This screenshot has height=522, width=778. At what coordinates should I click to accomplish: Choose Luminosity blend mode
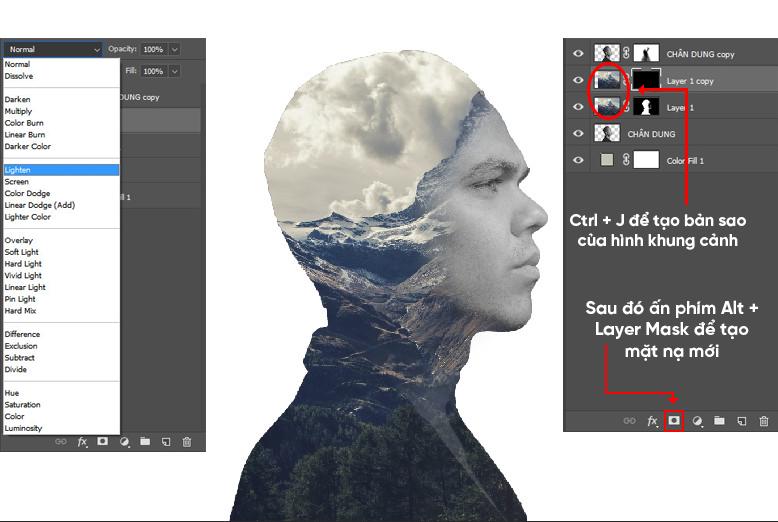(61, 428)
